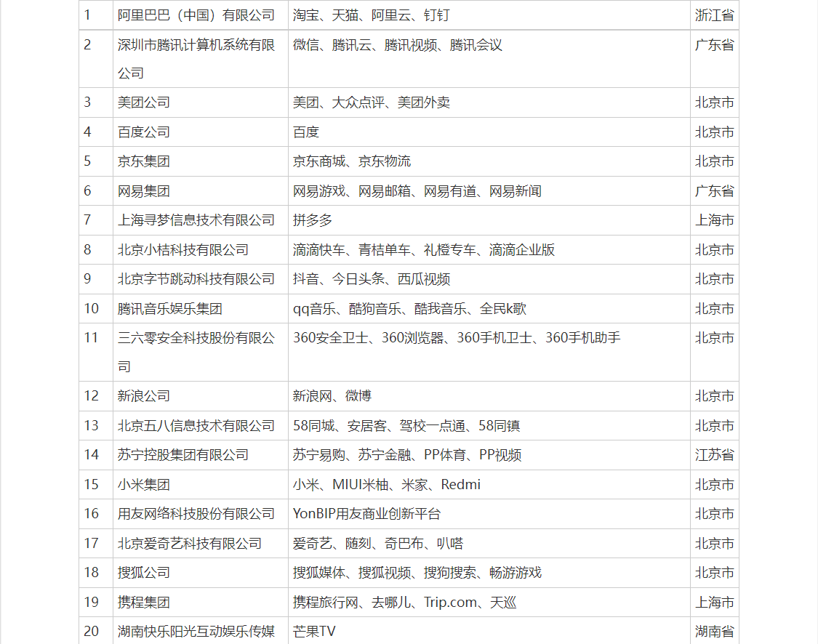818x644 pixels.
Task: Click 苏宁易购、苏宁金融、PP体育、PP视频
Action: 407,455
